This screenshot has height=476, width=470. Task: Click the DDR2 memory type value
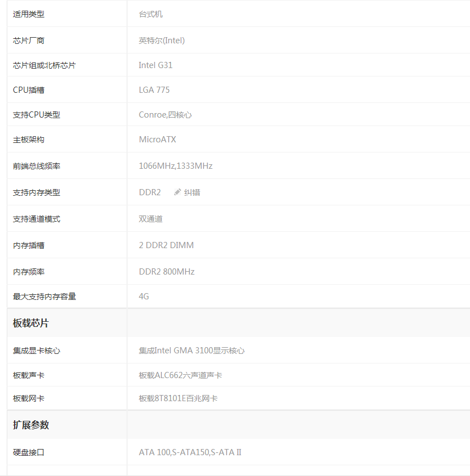(x=150, y=192)
